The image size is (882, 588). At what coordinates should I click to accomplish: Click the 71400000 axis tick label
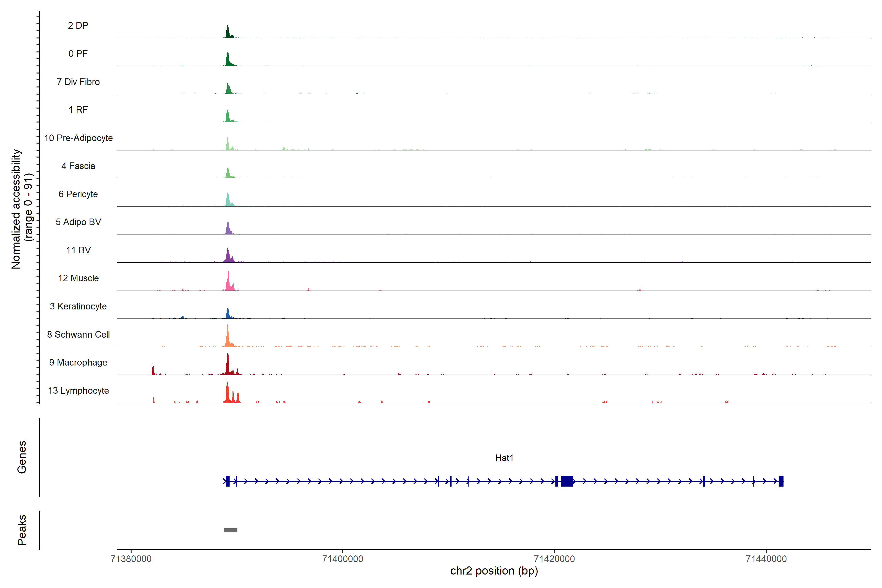click(x=343, y=559)
